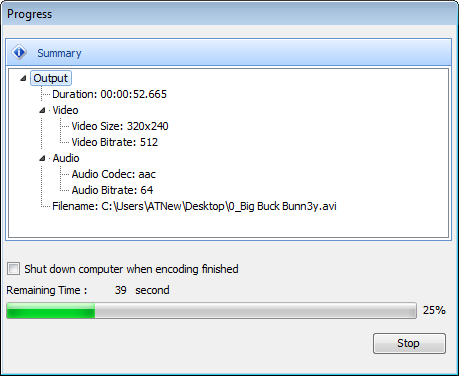Collapse the Video node arrow

coord(42,110)
